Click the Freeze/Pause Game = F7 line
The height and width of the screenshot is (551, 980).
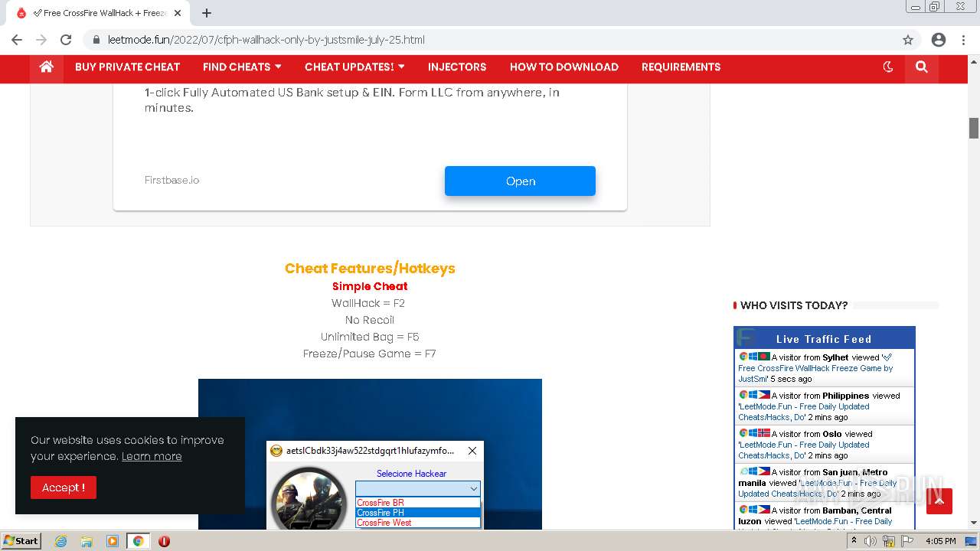click(370, 354)
